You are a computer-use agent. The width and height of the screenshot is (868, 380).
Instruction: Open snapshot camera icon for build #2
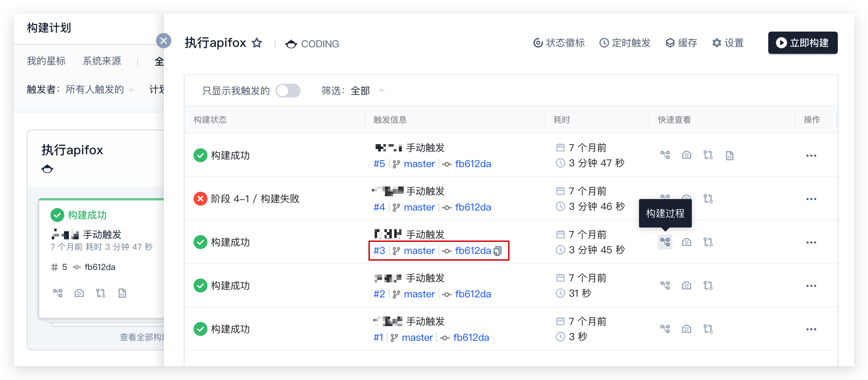tap(687, 286)
